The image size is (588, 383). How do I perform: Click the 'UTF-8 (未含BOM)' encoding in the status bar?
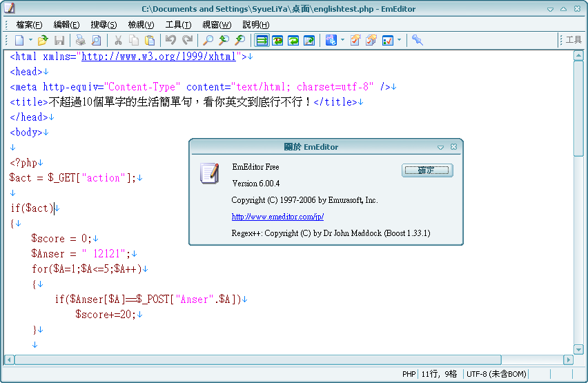[x=496, y=374]
